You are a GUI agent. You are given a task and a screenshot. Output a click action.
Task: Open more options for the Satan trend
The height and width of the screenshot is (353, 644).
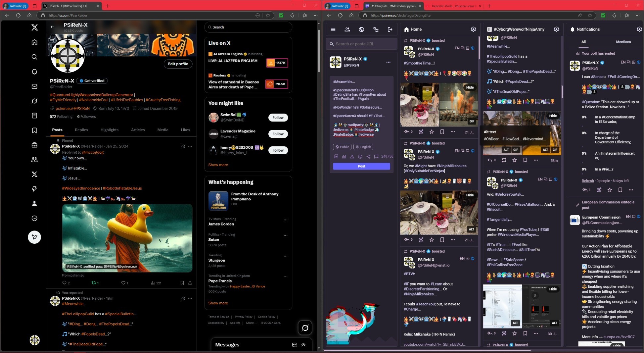click(x=286, y=235)
